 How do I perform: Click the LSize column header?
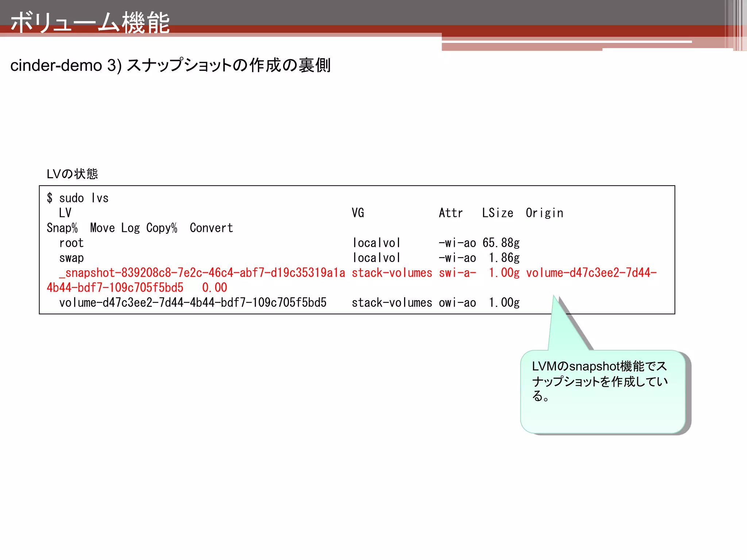click(x=498, y=213)
